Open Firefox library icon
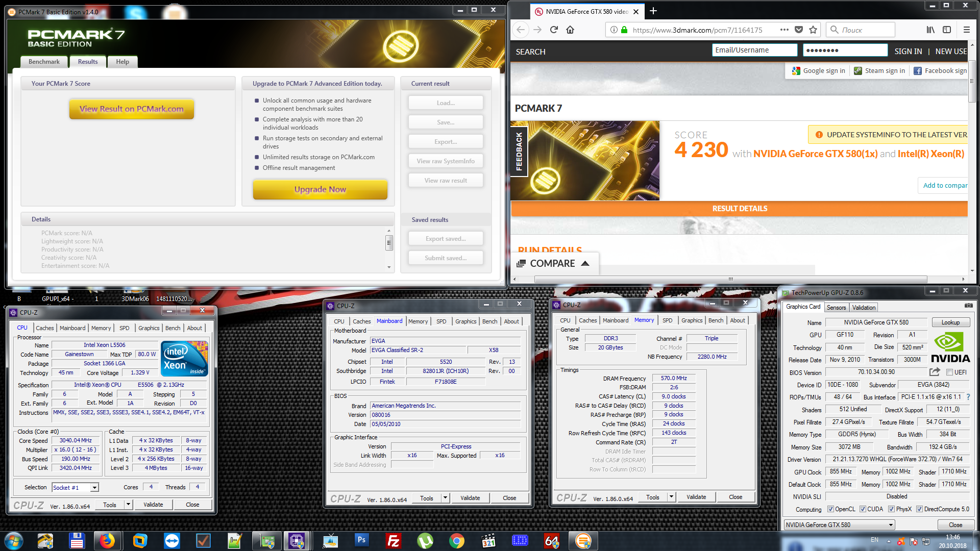The image size is (980, 551). 930,30
